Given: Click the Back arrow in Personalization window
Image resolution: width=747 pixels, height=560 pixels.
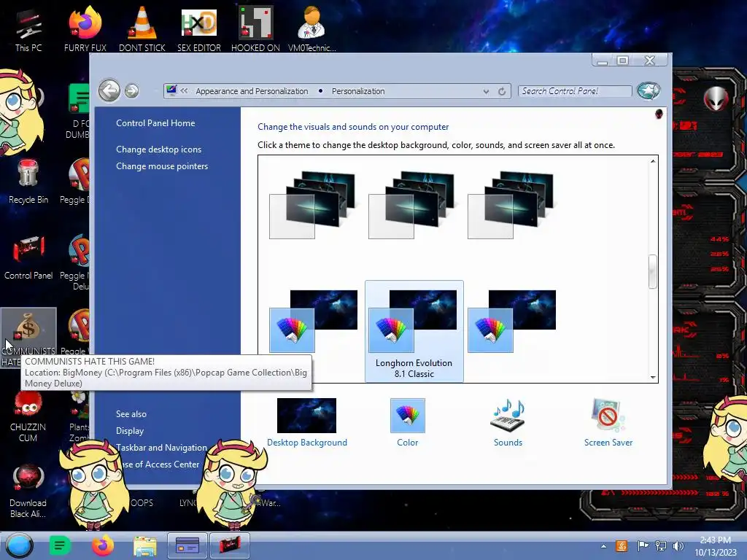Looking at the screenshot, I should (109, 90).
